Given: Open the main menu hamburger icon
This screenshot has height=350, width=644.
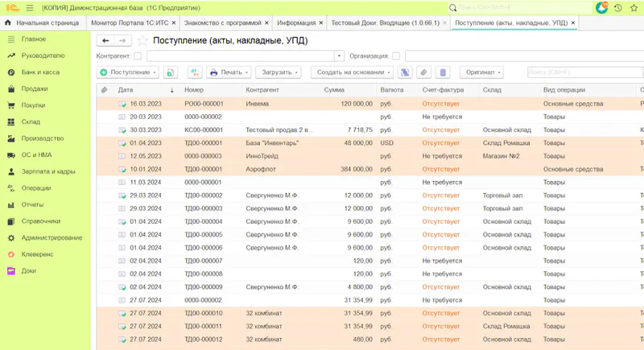Looking at the screenshot, I should point(30,7).
